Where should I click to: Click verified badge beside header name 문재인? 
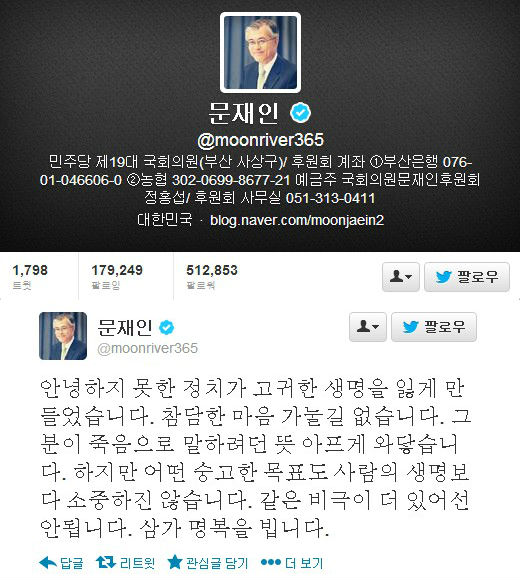[300, 113]
